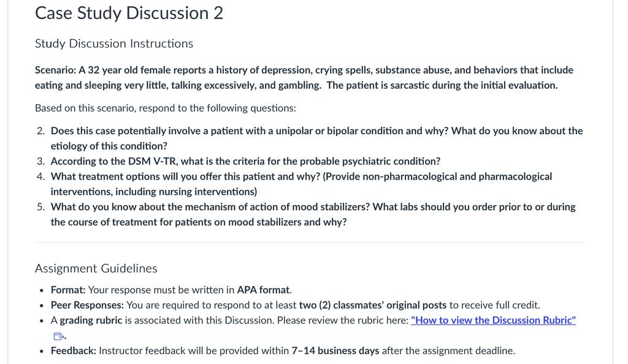Click the "Assignment Guidelines" heading

coord(96,268)
